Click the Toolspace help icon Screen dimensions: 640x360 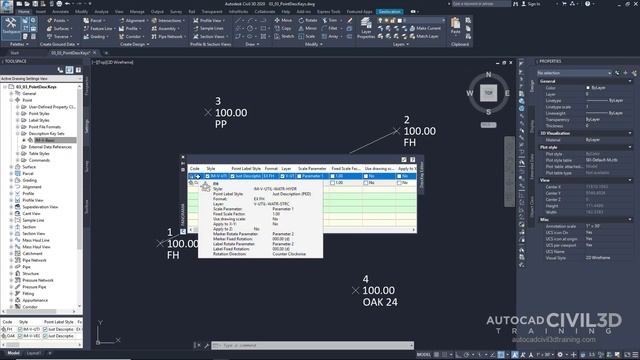pos(78,70)
